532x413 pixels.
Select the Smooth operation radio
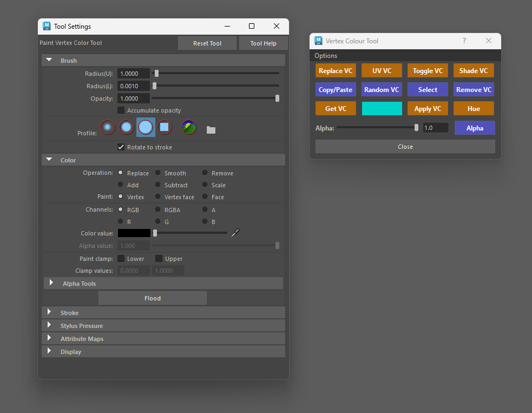[158, 173]
